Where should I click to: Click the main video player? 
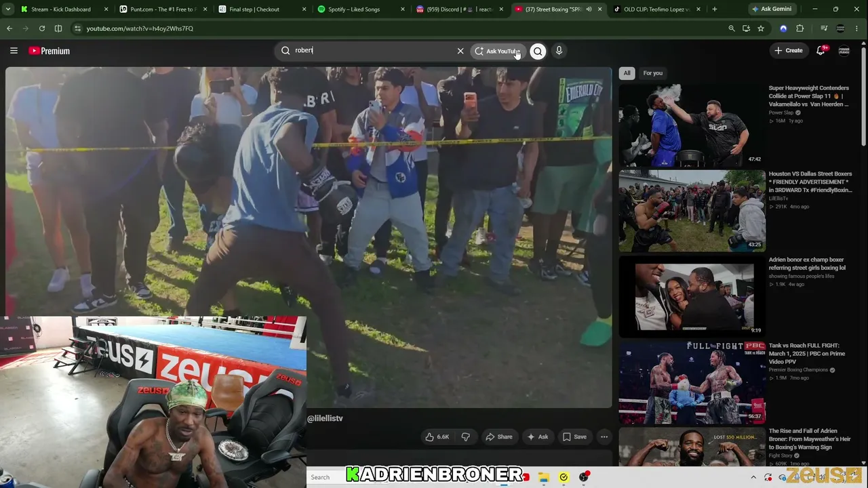tap(309, 237)
